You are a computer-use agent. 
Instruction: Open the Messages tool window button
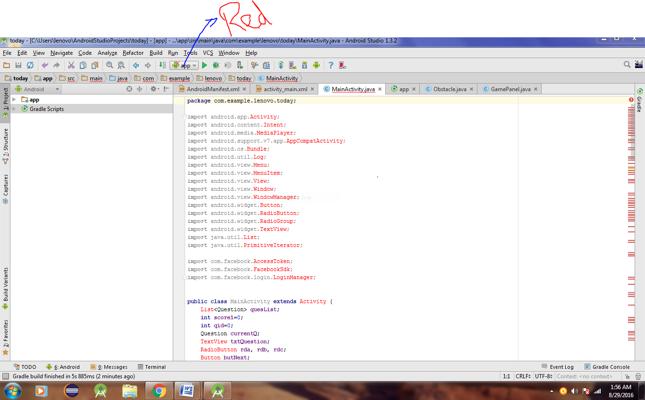coord(109,367)
